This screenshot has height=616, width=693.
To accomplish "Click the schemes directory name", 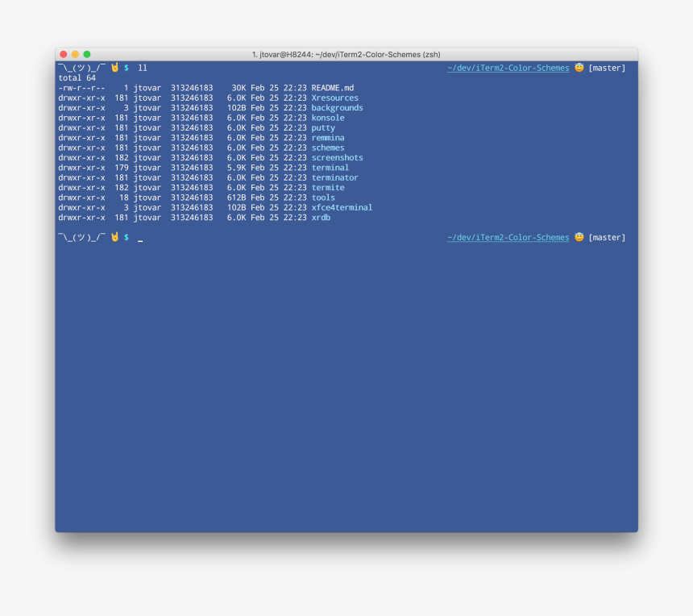I will coord(328,148).
